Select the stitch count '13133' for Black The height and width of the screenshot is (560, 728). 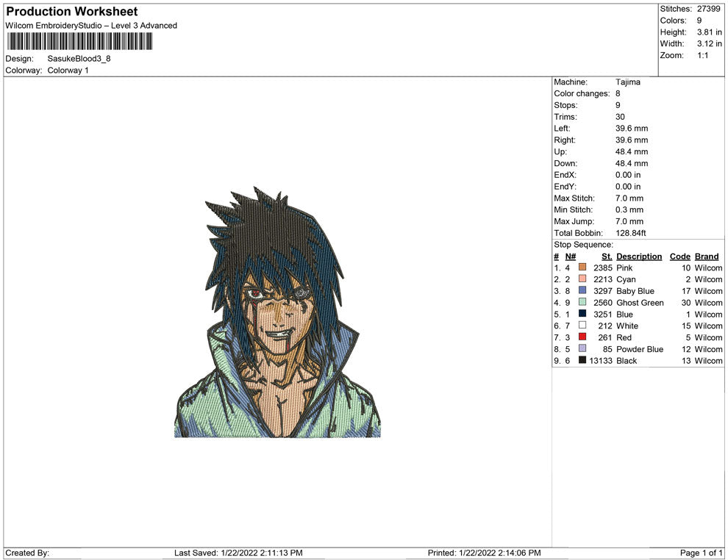click(601, 361)
